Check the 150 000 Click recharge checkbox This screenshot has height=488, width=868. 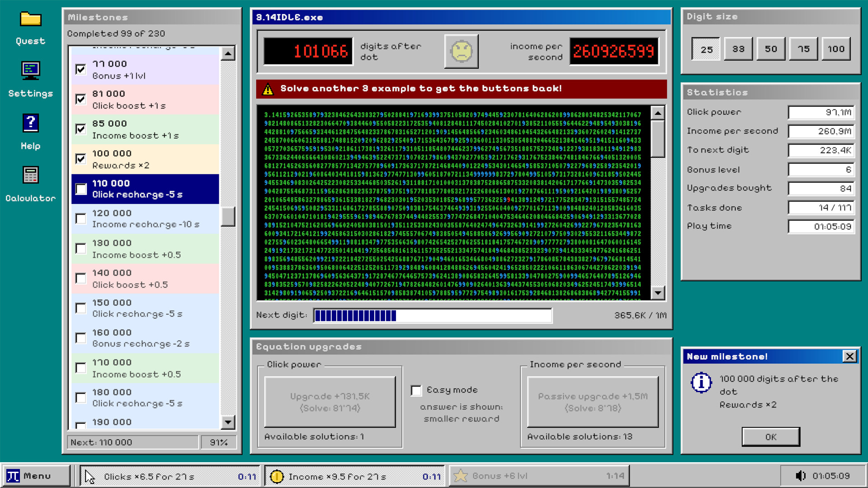(81, 308)
